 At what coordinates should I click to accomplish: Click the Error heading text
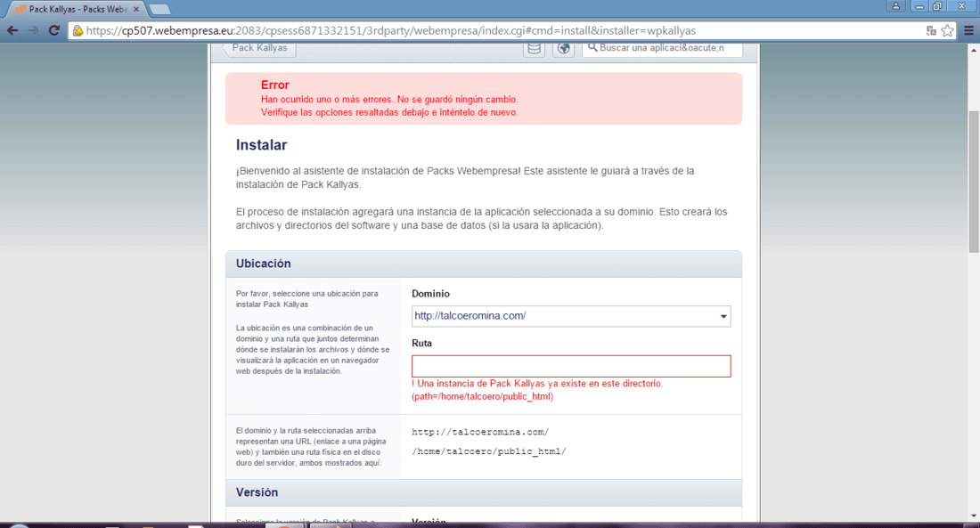pos(275,85)
